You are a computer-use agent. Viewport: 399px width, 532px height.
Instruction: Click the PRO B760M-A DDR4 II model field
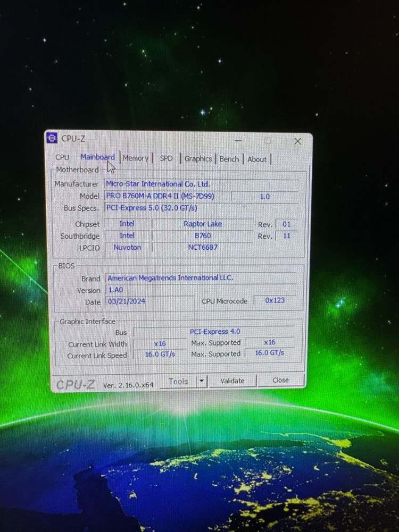[167, 196]
